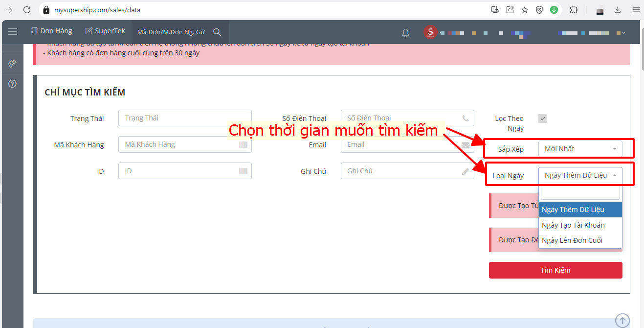The height and width of the screenshot is (328, 644).
Task: Click the pencil icon in the Ghi Chú field
Action: (465, 170)
